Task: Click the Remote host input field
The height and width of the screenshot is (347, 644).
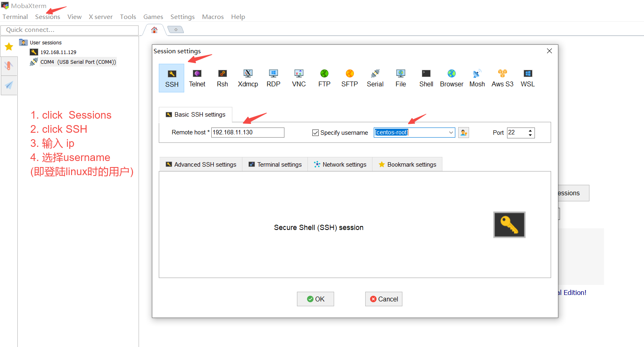Action: pyautogui.click(x=248, y=132)
